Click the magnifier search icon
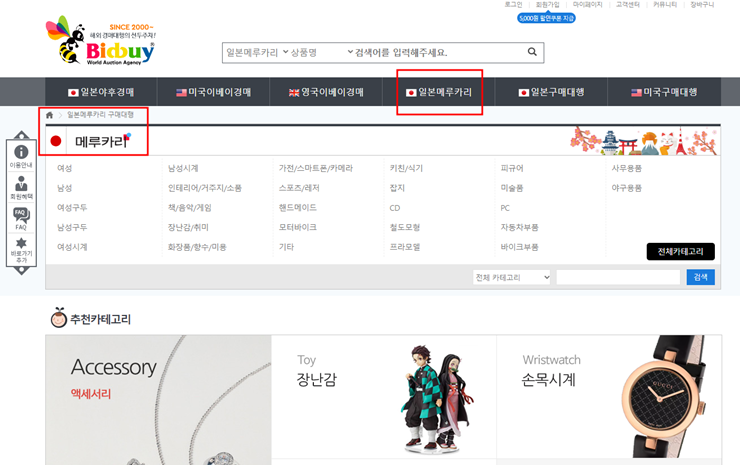This screenshot has height=465, width=740. click(532, 52)
